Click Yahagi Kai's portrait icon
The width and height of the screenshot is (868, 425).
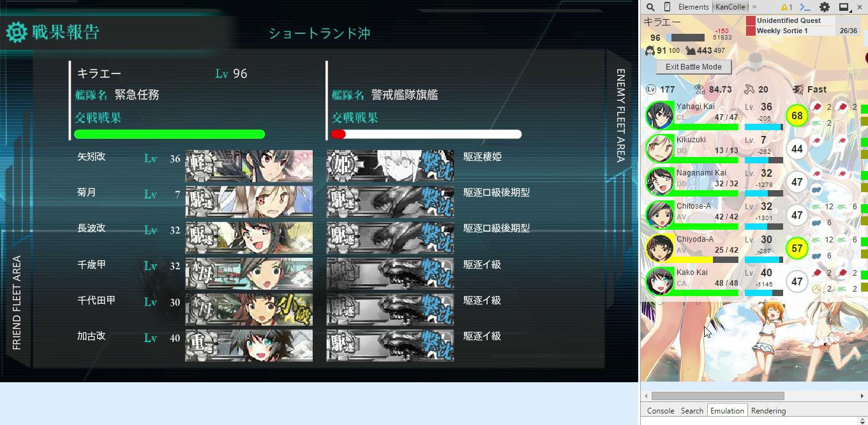point(660,116)
